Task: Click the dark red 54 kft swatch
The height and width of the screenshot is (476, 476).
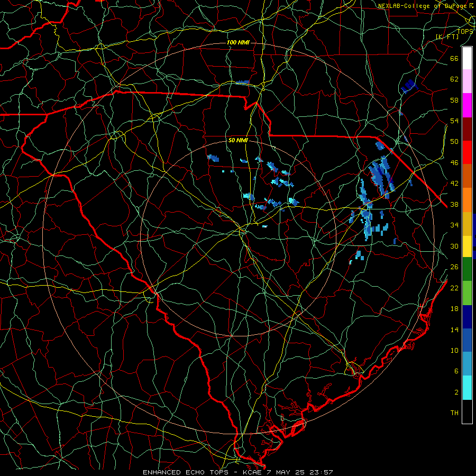Action: 467,129
